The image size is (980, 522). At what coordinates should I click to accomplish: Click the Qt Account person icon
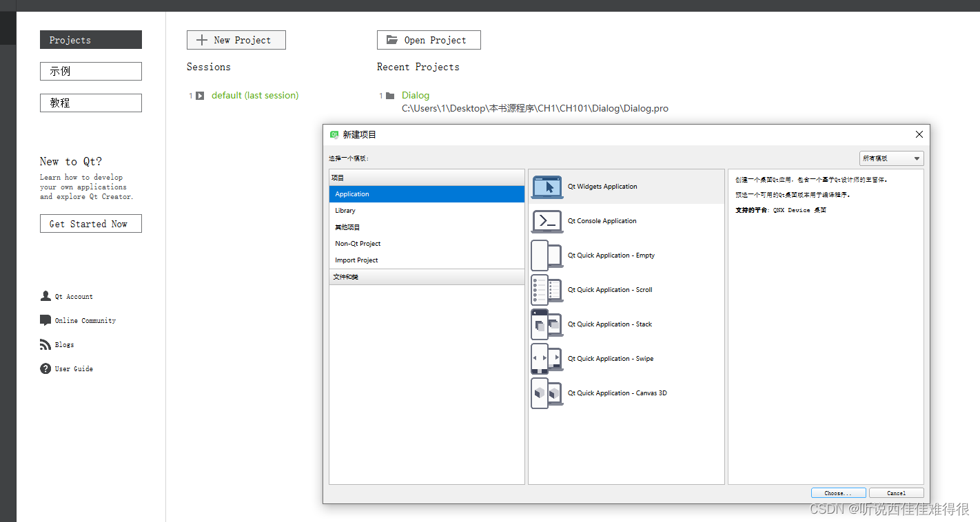[x=45, y=296]
